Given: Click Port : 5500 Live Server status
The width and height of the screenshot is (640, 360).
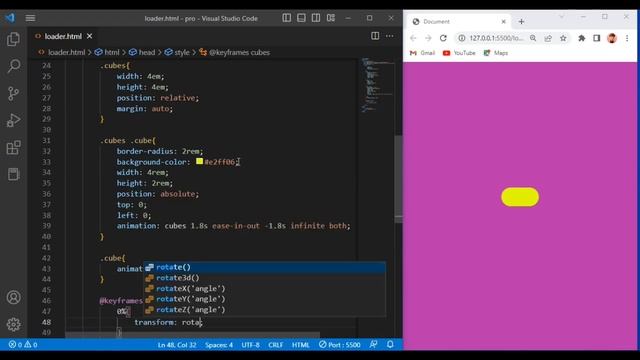Looking at the screenshot, I should 340,345.
